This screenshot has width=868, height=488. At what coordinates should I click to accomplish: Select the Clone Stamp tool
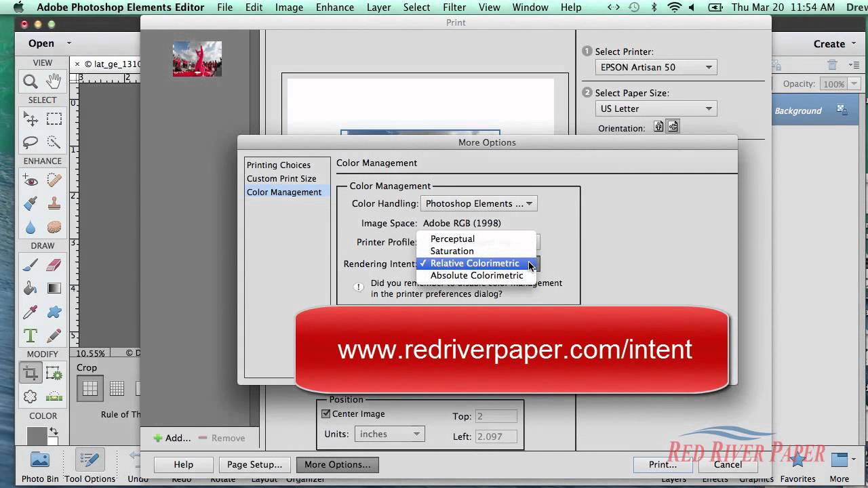(54, 203)
